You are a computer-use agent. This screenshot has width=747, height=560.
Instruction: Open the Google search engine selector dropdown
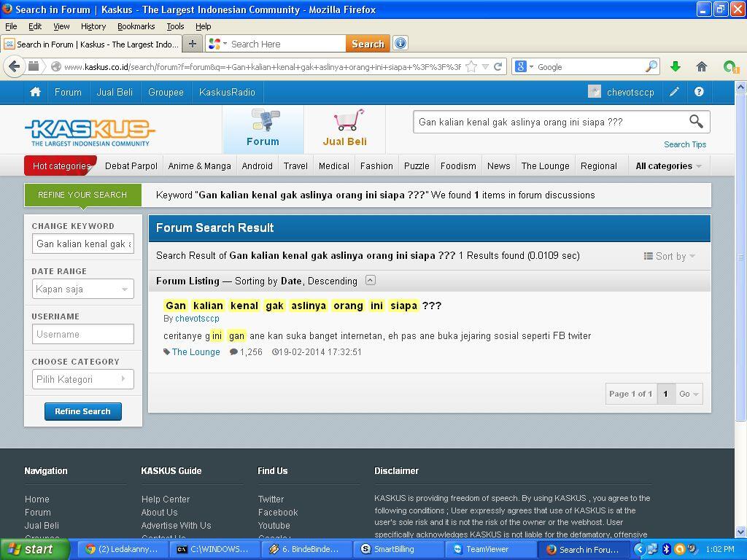coord(524,66)
